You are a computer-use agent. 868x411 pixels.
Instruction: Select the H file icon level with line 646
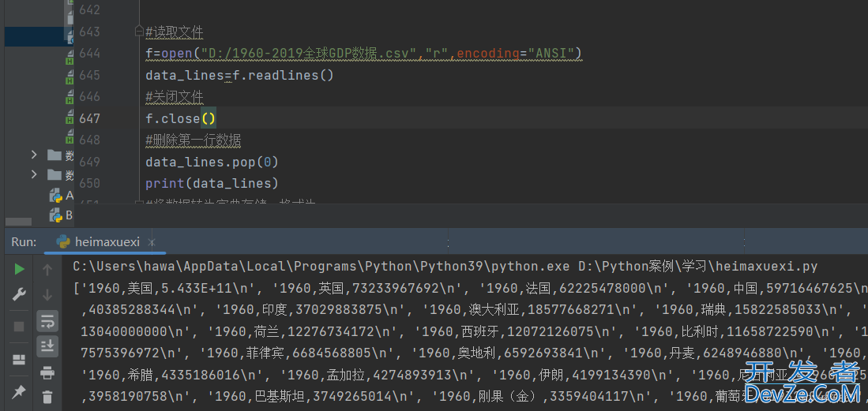click(70, 97)
